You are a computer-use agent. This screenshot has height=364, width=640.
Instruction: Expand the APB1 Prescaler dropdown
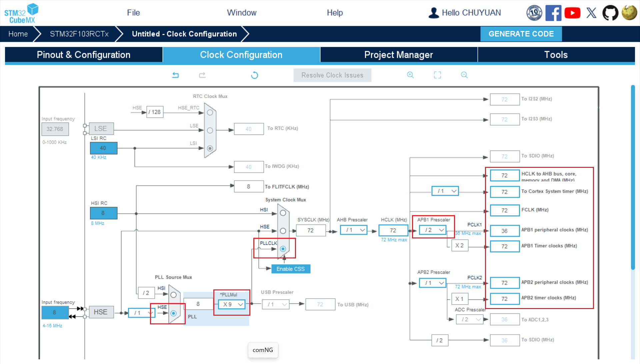point(433,230)
